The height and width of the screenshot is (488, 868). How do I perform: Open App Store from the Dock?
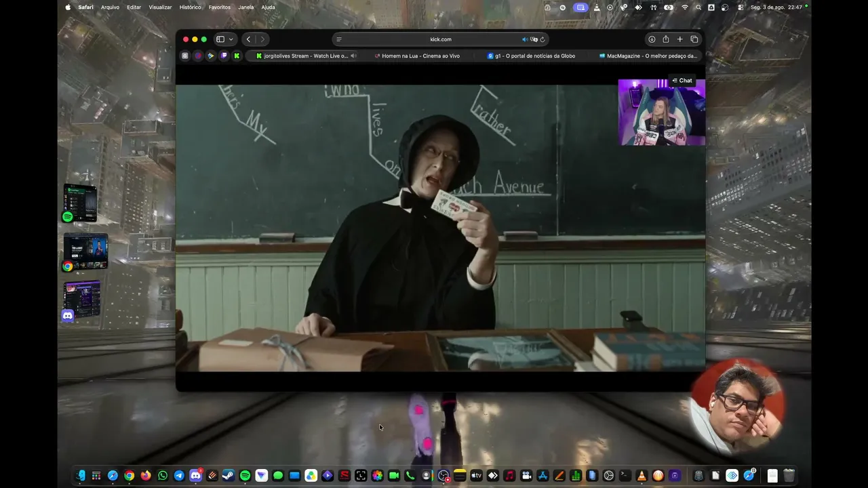(x=542, y=476)
